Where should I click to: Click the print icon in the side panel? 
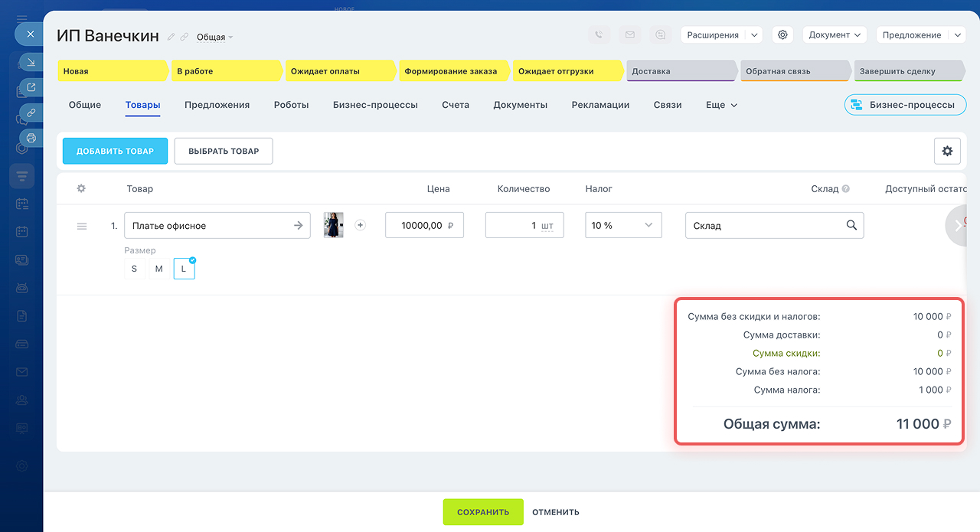coord(31,138)
